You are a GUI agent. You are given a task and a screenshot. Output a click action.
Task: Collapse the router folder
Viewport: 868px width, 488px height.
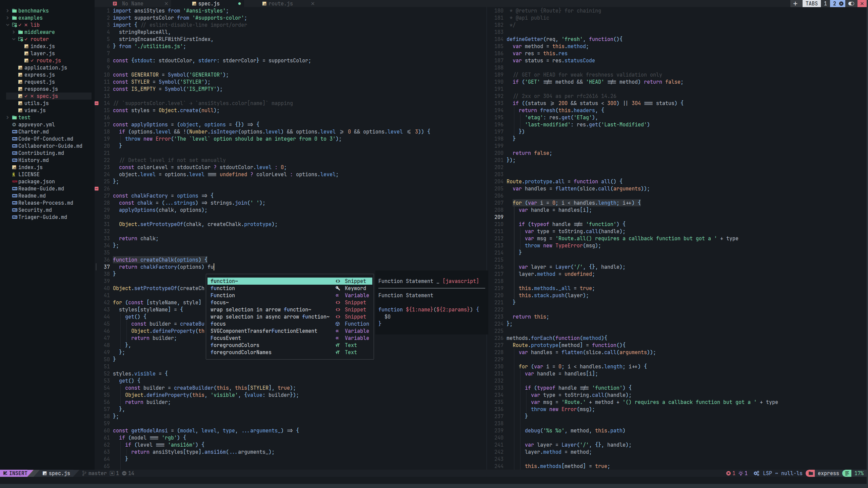coord(14,39)
